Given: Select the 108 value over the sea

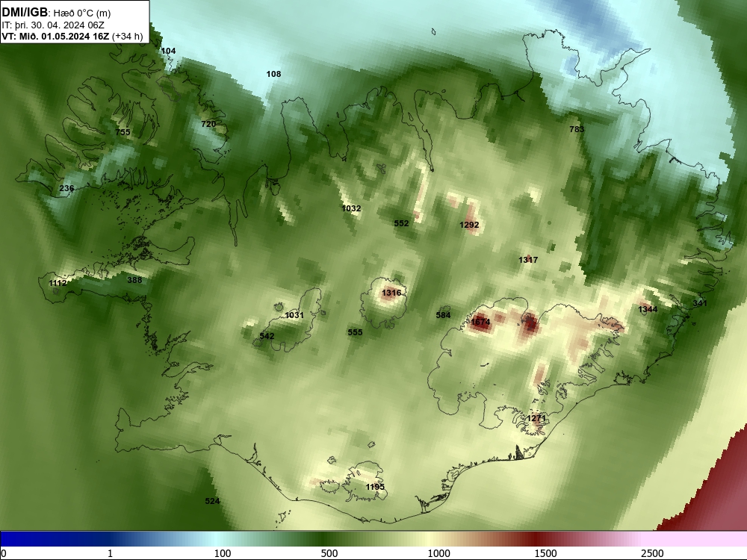Looking at the screenshot, I should [273, 74].
